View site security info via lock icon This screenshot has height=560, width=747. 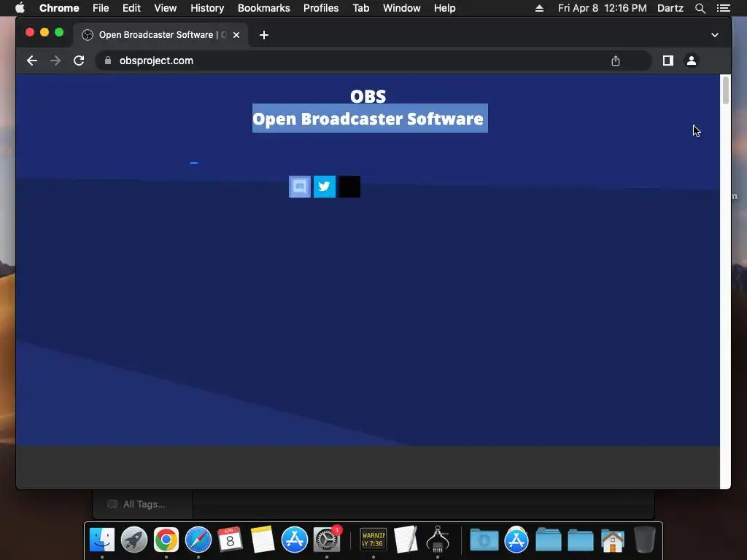(x=108, y=61)
